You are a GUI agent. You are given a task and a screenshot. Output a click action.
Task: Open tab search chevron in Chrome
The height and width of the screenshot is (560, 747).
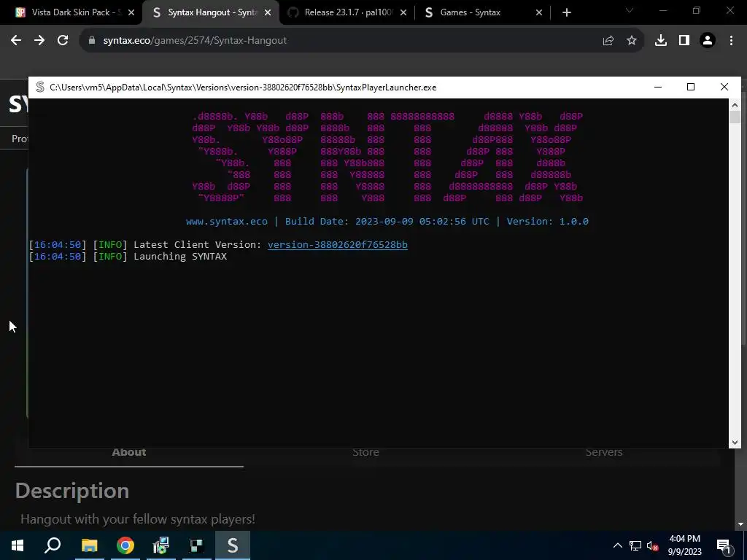[x=630, y=10]
